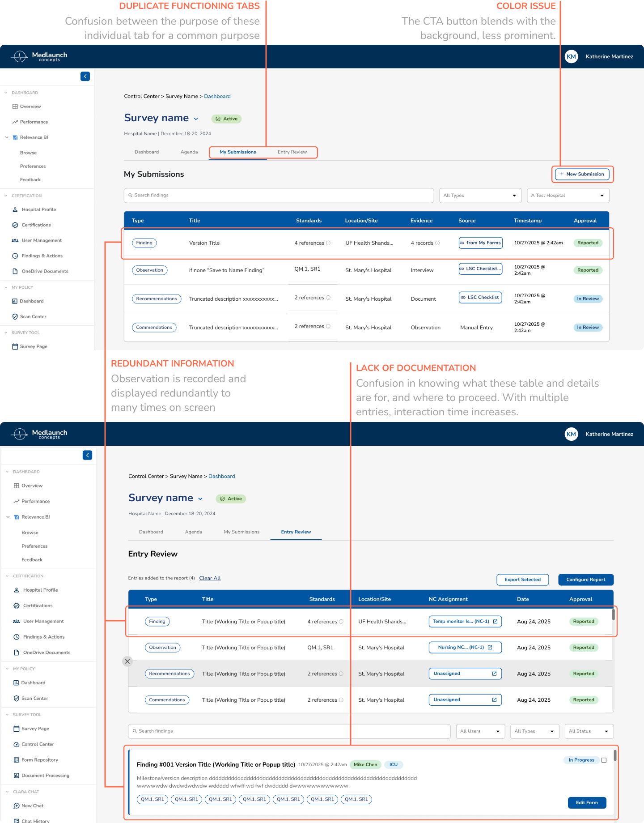This screenshot has width=644, height=823.
Task: Open the 'Nursing NC... (NC-1)' assignment link
Action: tap(465, 648)
